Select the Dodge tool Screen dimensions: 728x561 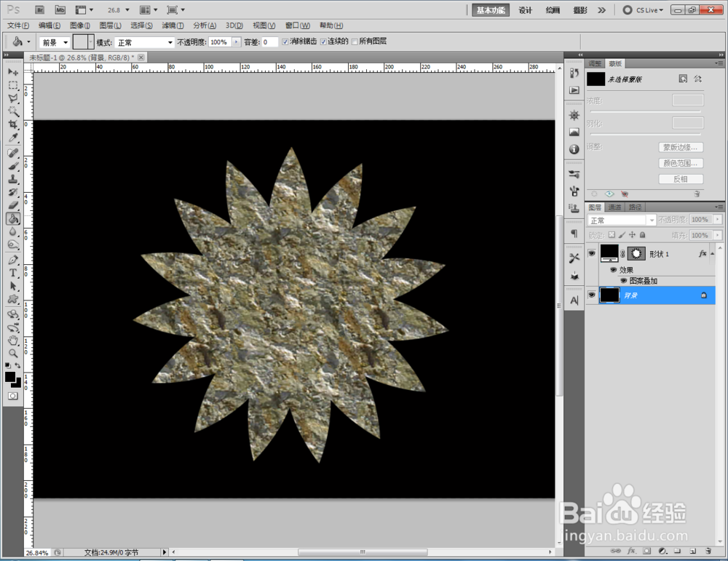tap(13, 244)
